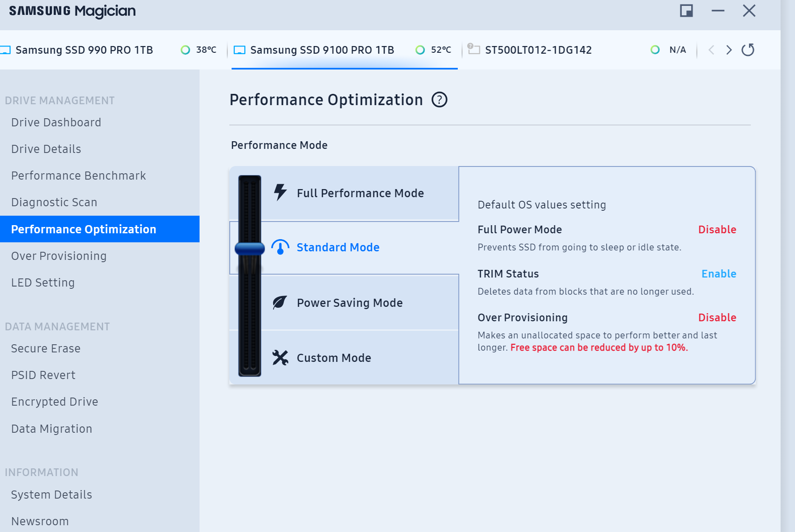The image size is (795, 532).
Task: Click the performance mode slider handle
Action: pyautogui.click(x=250, y=249)
